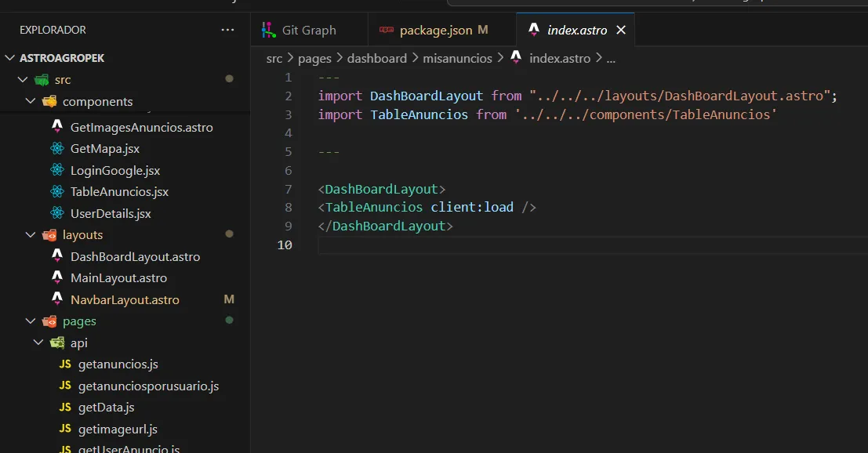This screenshot has height=453, width=868.
Task: Switch to the Git Graph tab
Action: click(309, 30)
